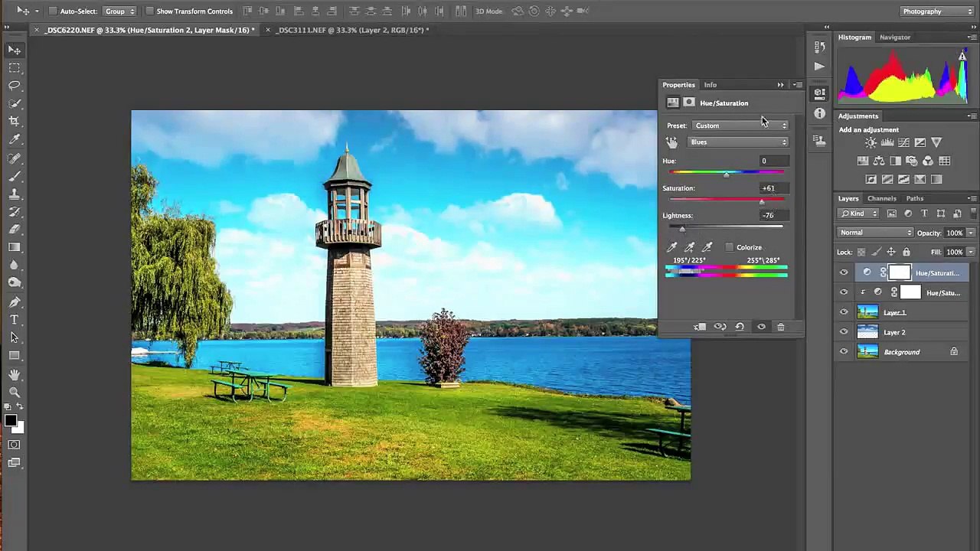Select the Brush tool

15,175
